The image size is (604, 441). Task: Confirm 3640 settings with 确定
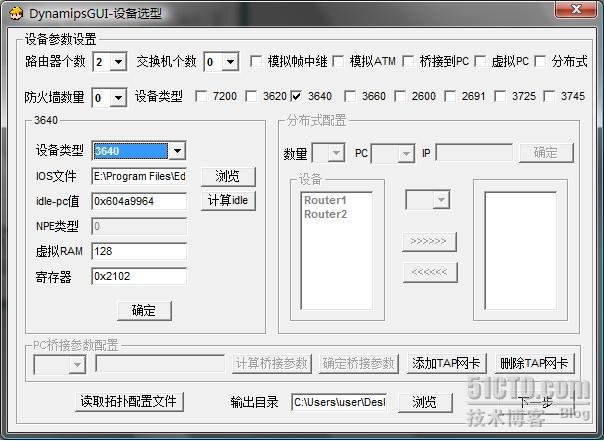pyautogui.click(x=144, y=310)
